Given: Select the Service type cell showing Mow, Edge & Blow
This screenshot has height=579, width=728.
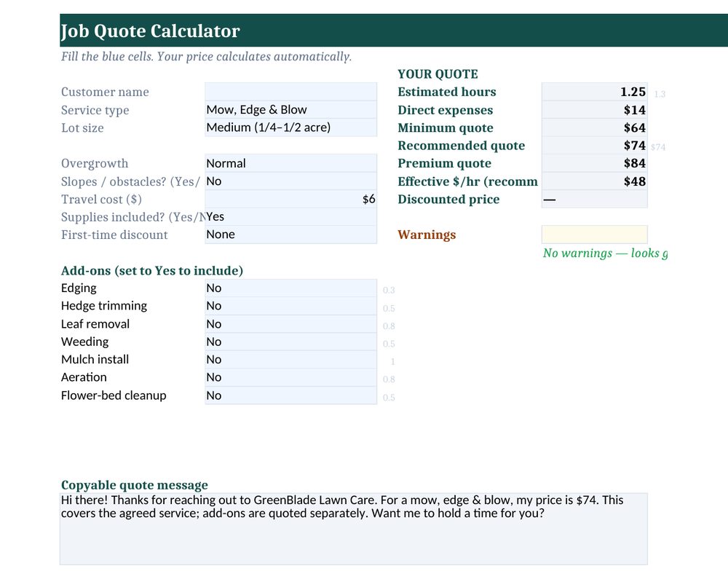Looking at the screenshot, I should click(x=290, y=109).
